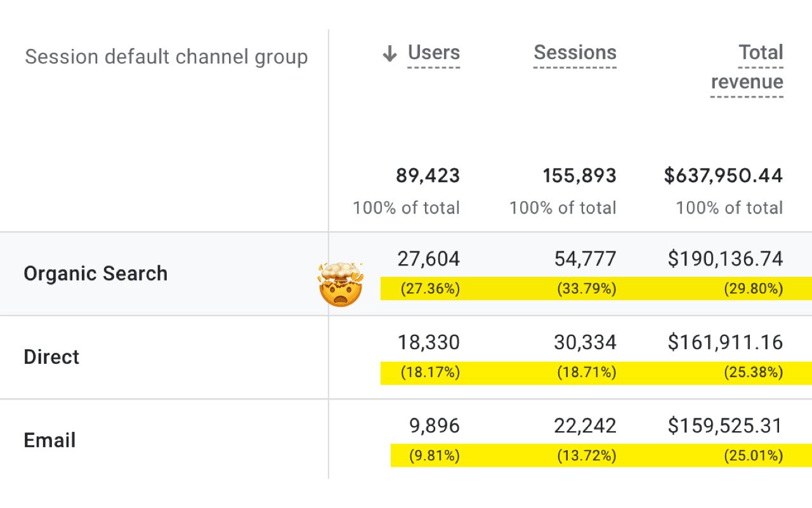Click total users value 89,423
812x508 pixels.
click(428, 176)
